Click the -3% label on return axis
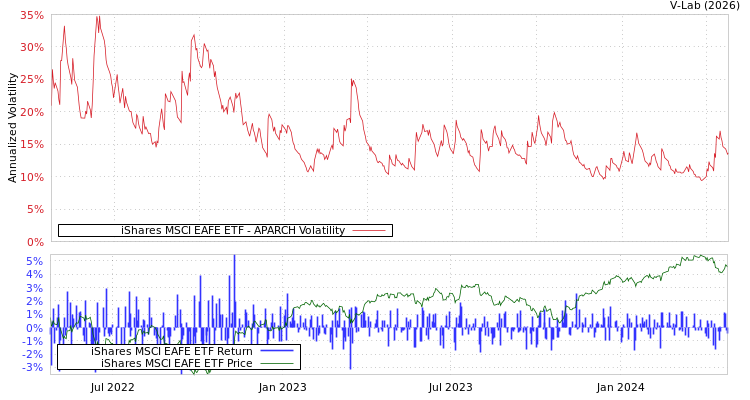Image resolution: width=750 pixels, height=400 pixels. tap(32, 368)
